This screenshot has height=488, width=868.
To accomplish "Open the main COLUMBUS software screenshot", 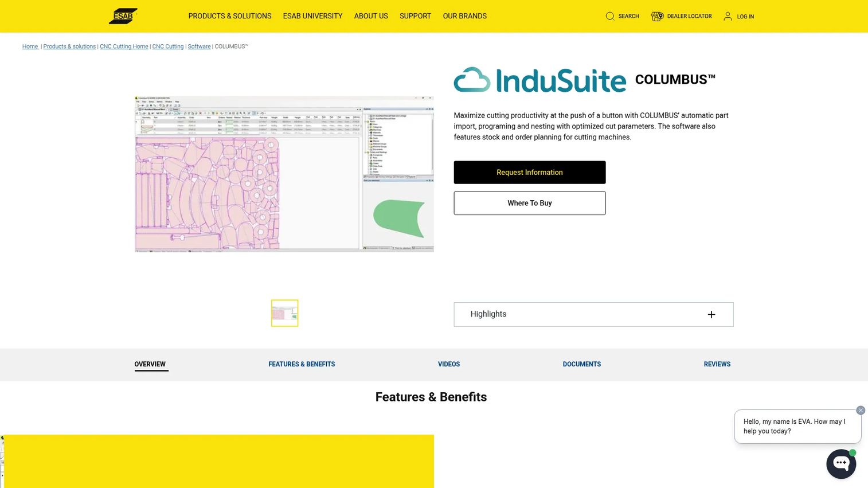I will click(x=284, y=174).
